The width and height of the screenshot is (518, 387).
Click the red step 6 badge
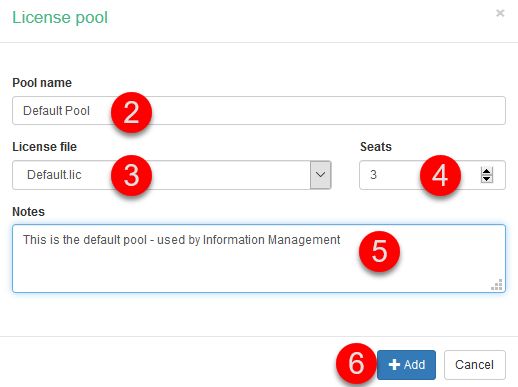click(356, 364)
